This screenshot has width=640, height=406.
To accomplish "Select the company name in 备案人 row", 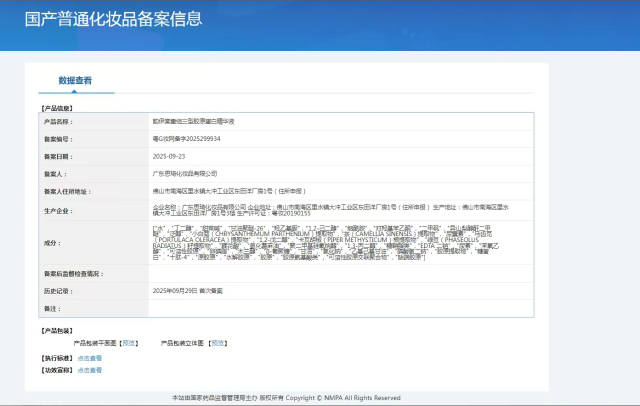I will pos(185,174).
